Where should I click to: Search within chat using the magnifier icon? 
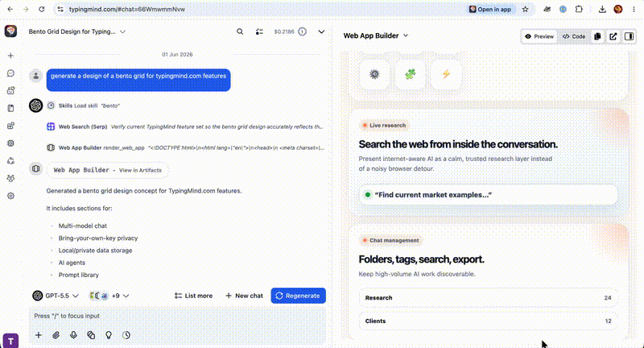pos(240,31)
